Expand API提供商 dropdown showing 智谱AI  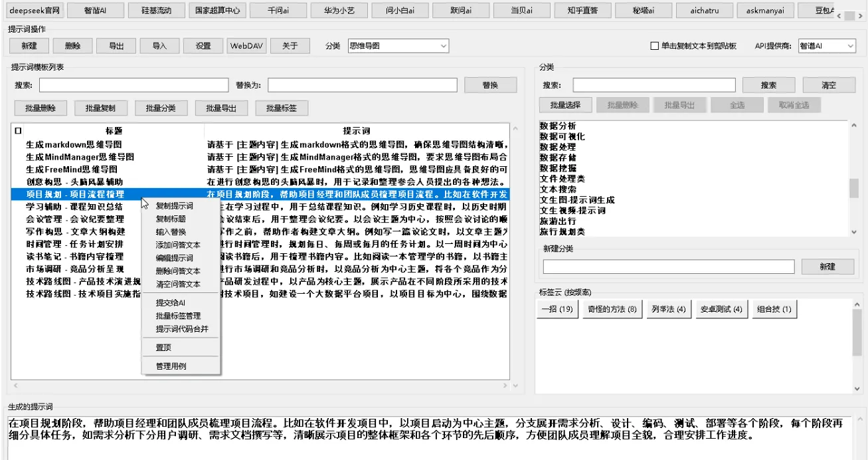click(x=827, y=46)
